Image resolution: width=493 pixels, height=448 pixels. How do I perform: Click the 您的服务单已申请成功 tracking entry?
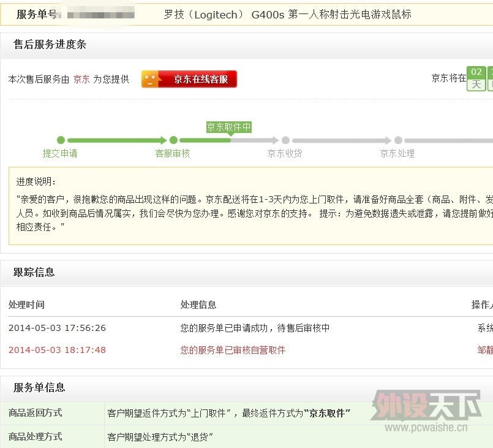[255, 328]
